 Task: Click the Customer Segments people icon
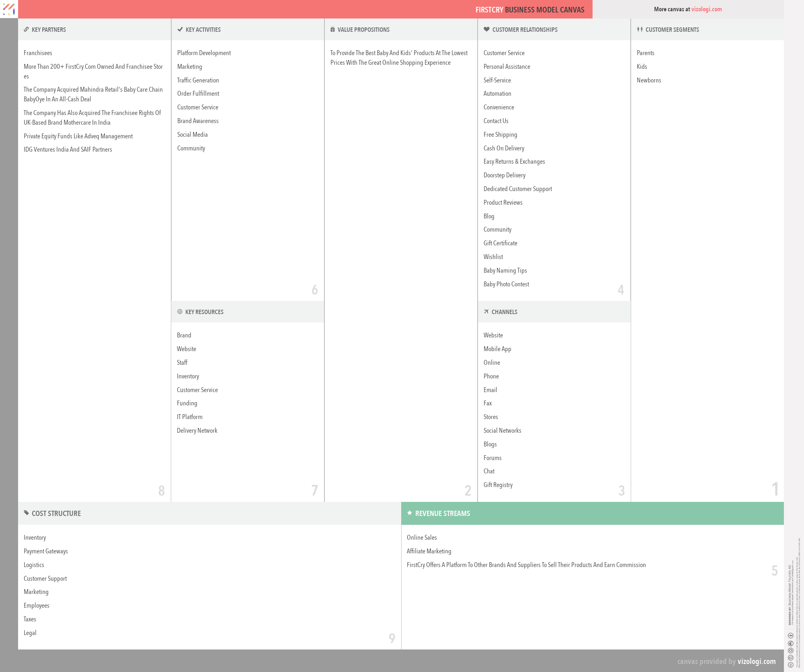pyautogui.click(x=640, y=29)
